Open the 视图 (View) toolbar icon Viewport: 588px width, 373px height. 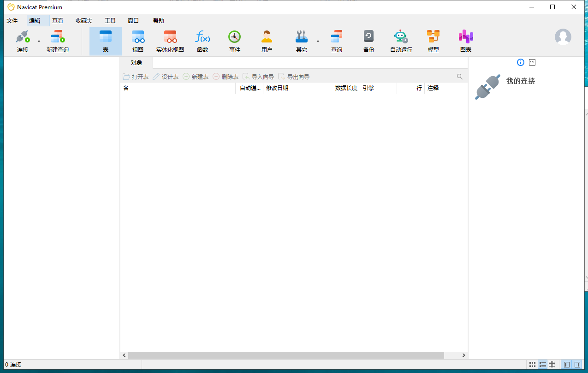pos(138,41)
